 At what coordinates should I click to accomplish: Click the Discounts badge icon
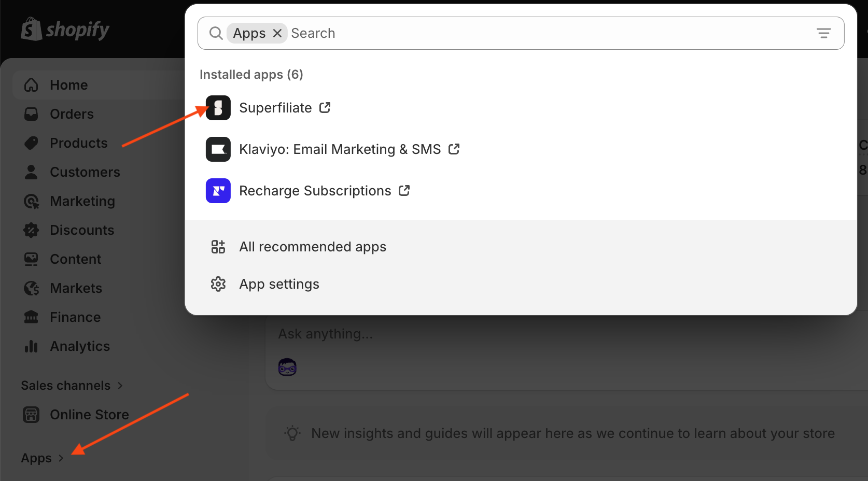31,230
